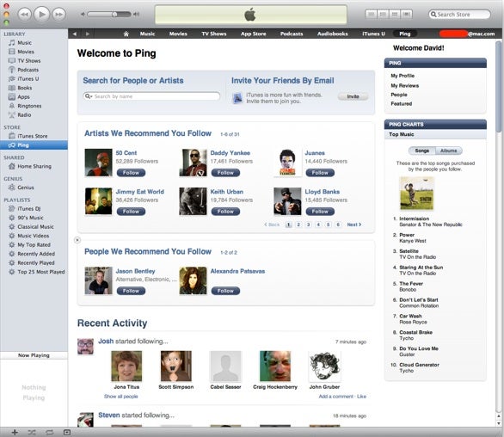The height and width of the screenshot is (437, 504).
Task: Click the Fast-forward next track button
Action: point(58,15)
